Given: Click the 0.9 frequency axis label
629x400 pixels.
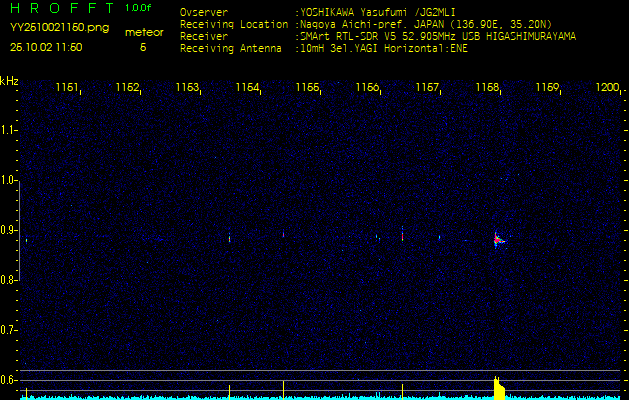Looking at the screenshot, I should coord(9,230).
